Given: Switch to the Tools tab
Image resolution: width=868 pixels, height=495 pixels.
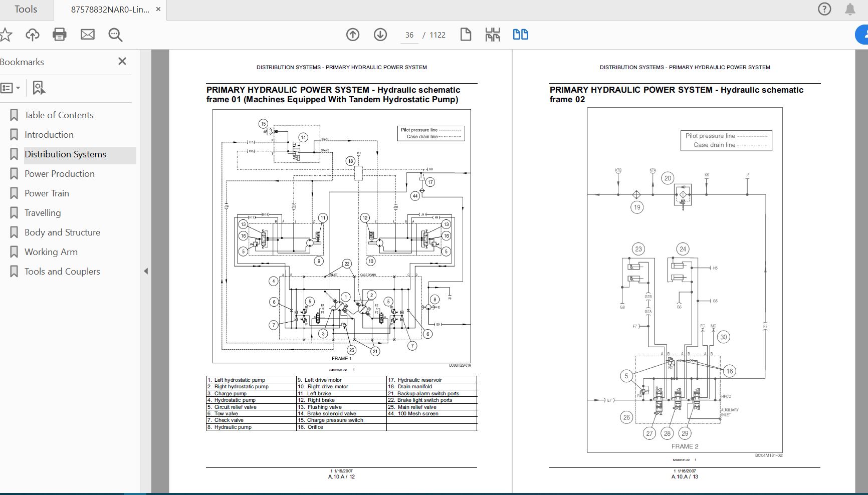Looking at the screenshot, I should pyautogui.click(x=26, y=10).
